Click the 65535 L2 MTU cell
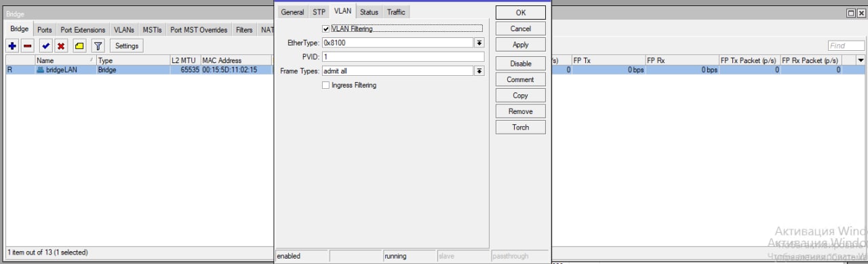The height and width of the screenshot is (264, 868). click(190, 70)
